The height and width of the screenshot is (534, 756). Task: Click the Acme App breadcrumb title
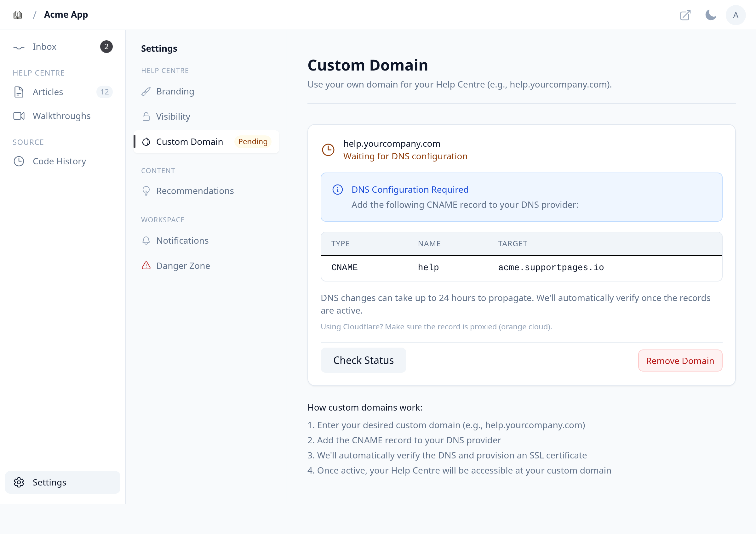66,15
